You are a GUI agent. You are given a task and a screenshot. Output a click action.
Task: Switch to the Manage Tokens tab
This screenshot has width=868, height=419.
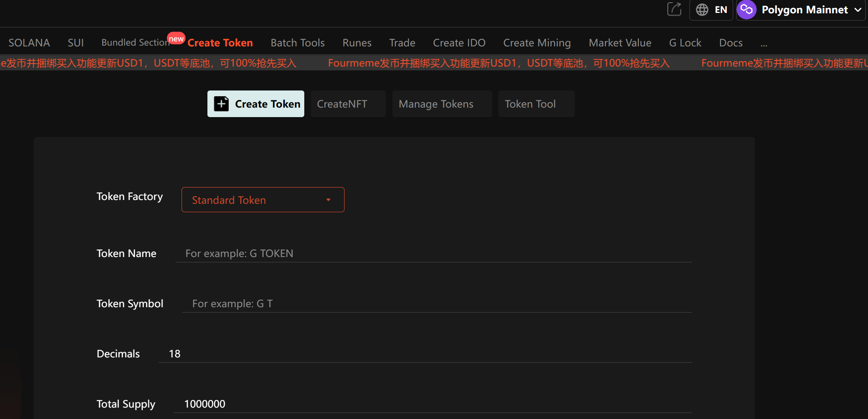(436, 104)
